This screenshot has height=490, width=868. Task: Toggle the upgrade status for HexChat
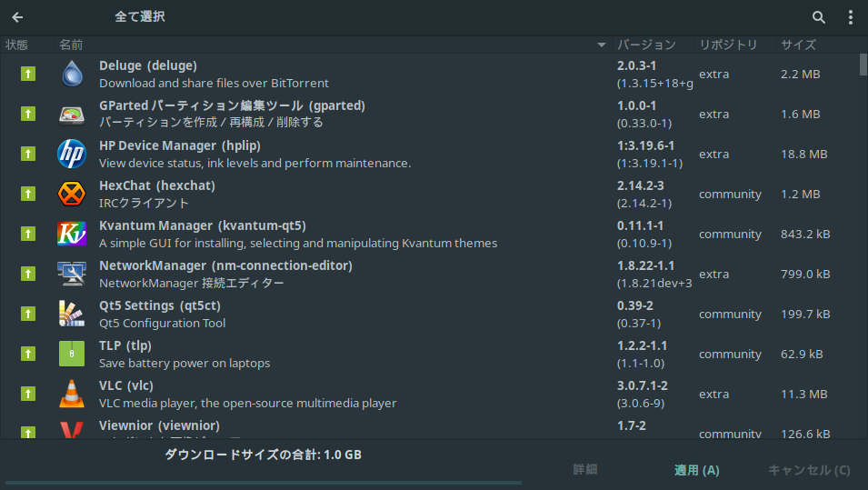point(28,194)
